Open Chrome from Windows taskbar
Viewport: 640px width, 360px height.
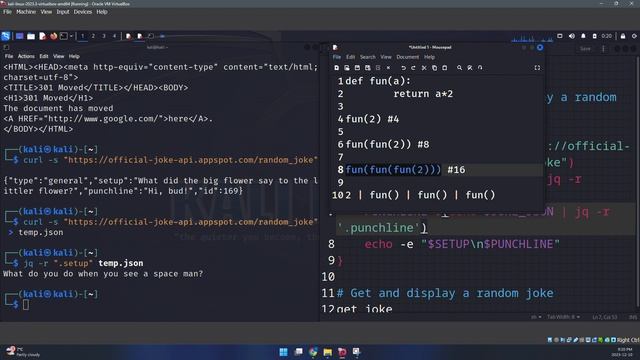tap(313, 352)
